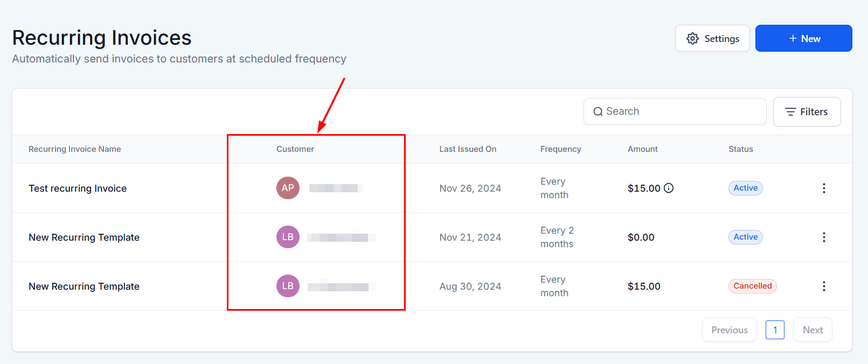Open the Filters panel
The width and height of the screenshot is (868, 364).
[x=807, y=112]
